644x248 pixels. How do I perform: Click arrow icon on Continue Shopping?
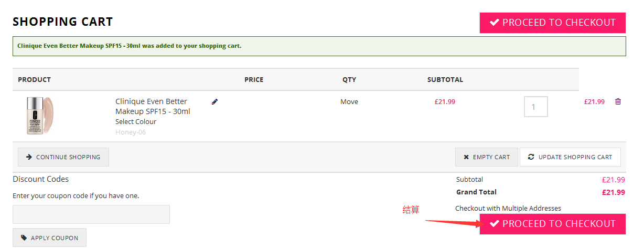(x=29, y=157)
